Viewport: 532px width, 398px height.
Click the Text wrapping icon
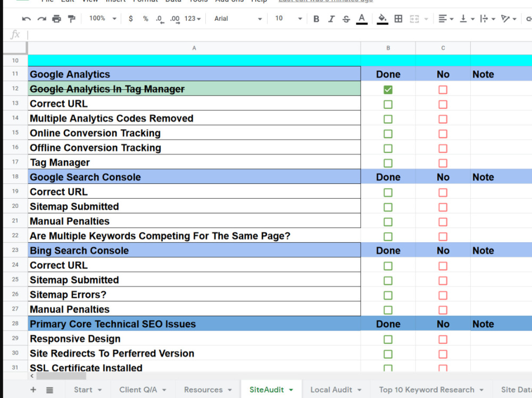[x=484, y=19]
